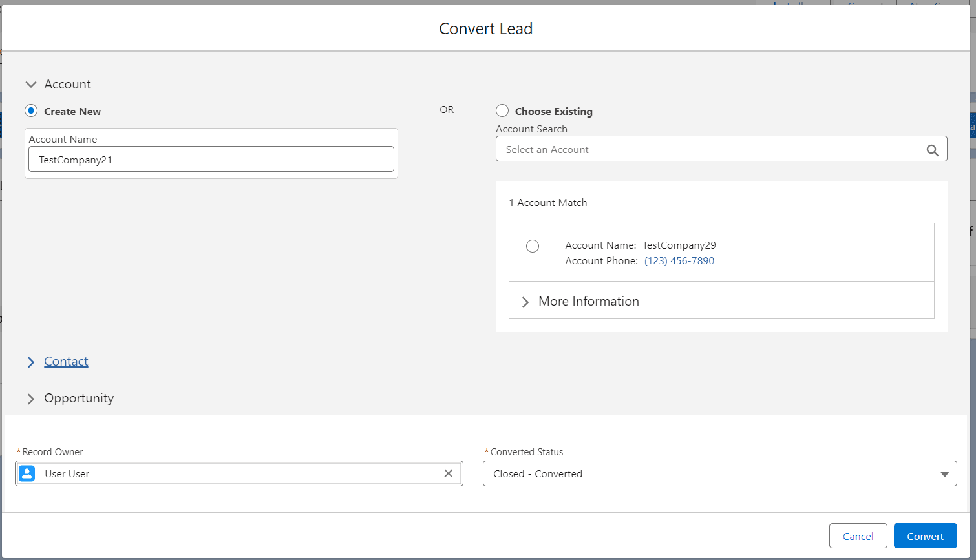Viewport: 976px width, 560px height.
Task: Click the User User record owner field
Action: coord(239,473)
